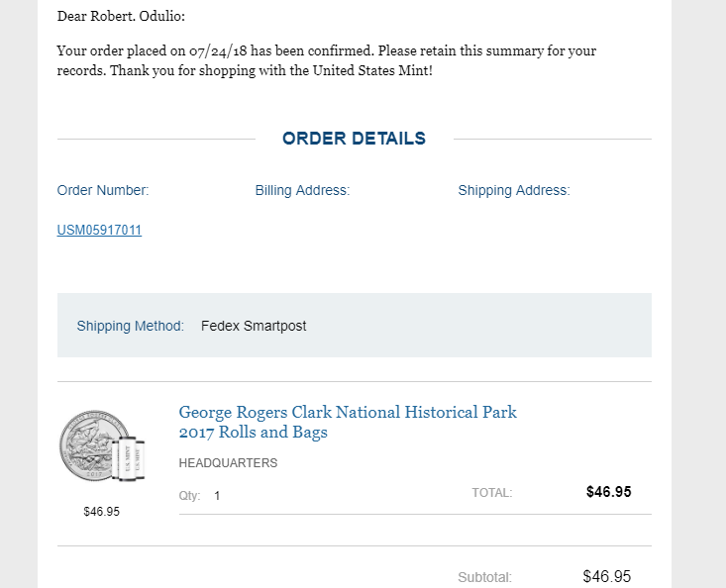Click the $46.95 price below coin thumbnail

pyautogui.click(x=102, y=512)
